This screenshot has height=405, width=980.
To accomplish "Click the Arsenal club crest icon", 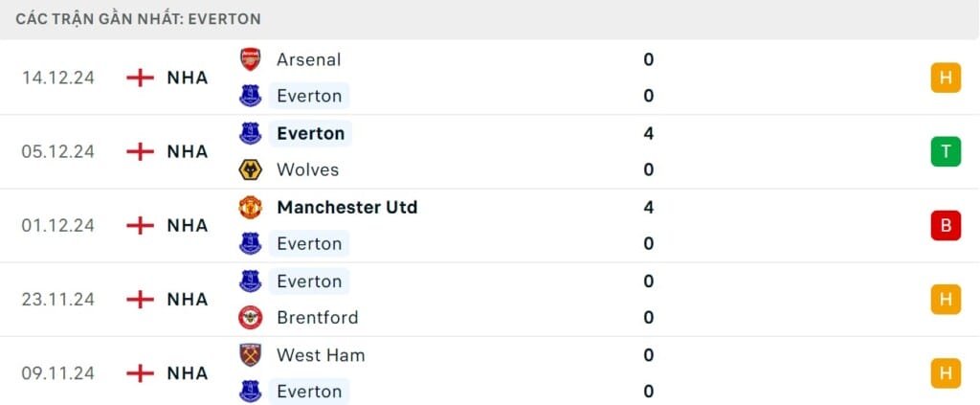I will click(250, 59).
